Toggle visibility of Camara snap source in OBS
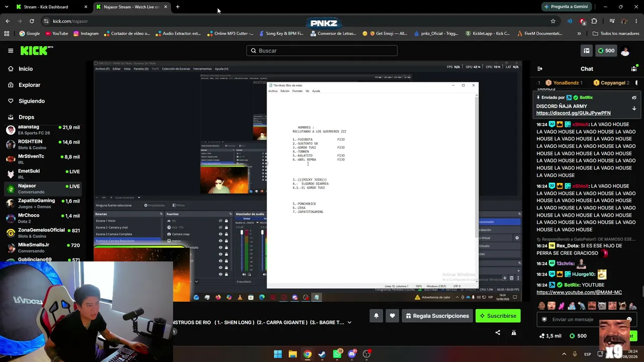Image resolution: width=644 pixels, height=362 pixels. 220,234
